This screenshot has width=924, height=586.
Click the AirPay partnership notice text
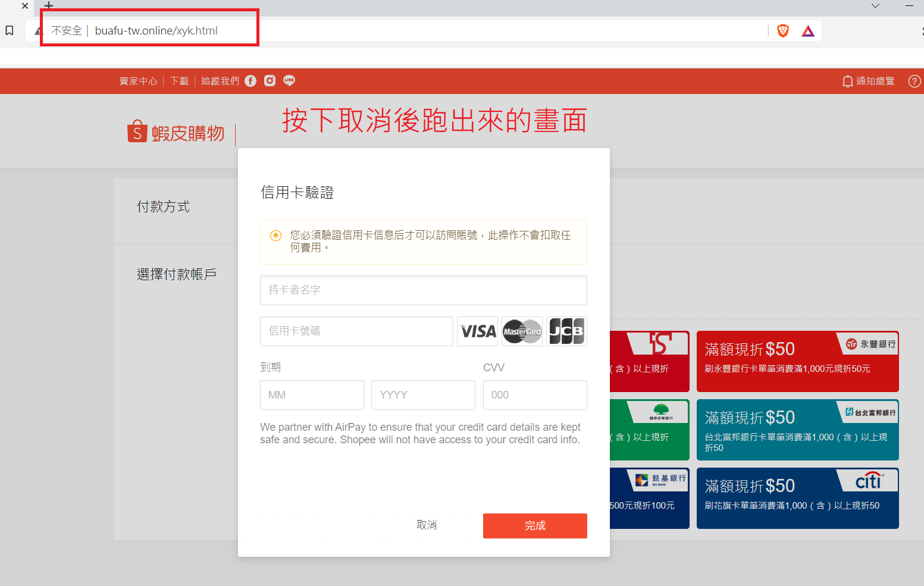click(x=420, y=434)
